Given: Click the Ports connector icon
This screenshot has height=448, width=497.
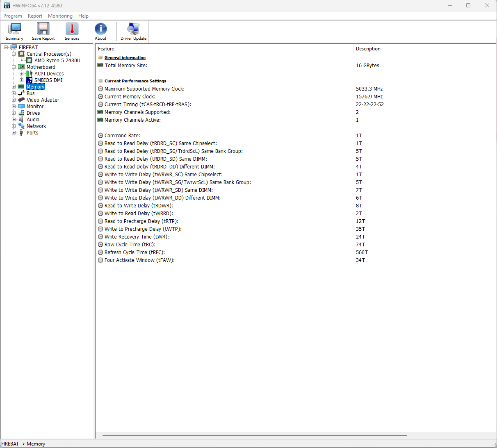Looking at the screenshot, I should 21,132.
